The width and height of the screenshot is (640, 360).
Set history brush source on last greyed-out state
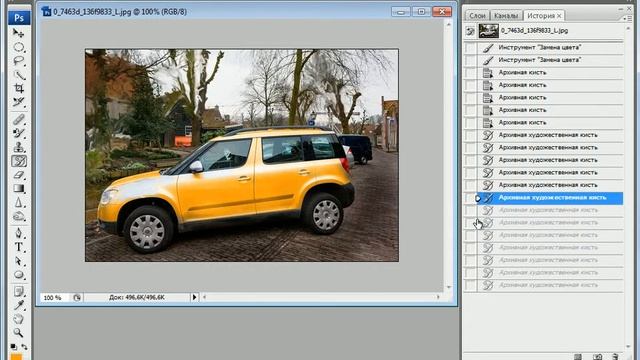[x=471, y=285]
